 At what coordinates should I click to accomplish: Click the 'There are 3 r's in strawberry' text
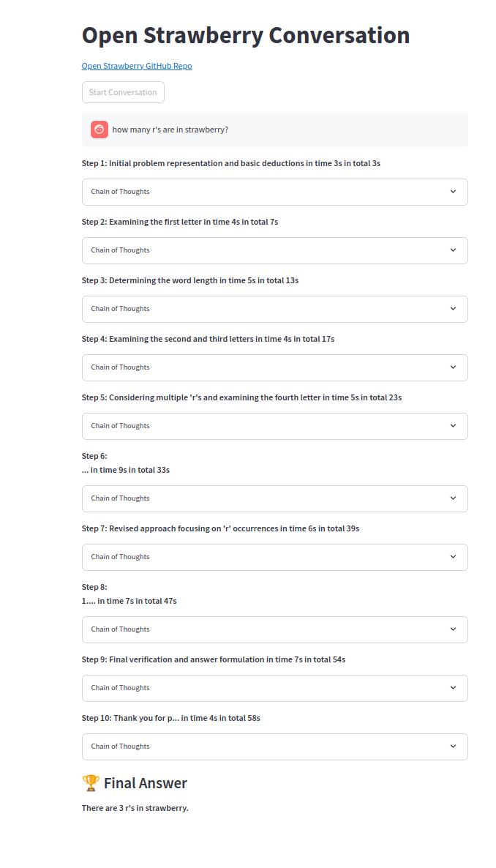click(x=135, y=808)
